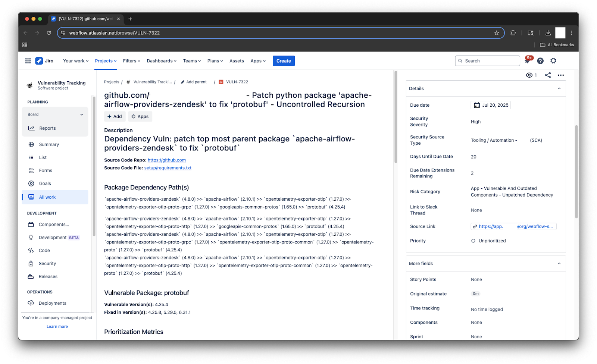Open Source Code Repo github link
The width and height of the screenshot is (597, 364).
(x=167, y=160)
